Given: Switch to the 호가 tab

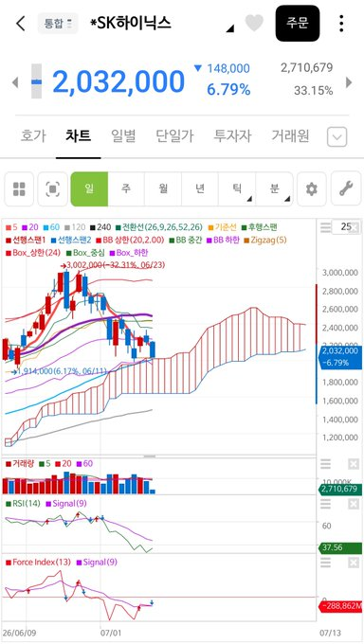Looking at the screenshot, I should pos(33,136).
